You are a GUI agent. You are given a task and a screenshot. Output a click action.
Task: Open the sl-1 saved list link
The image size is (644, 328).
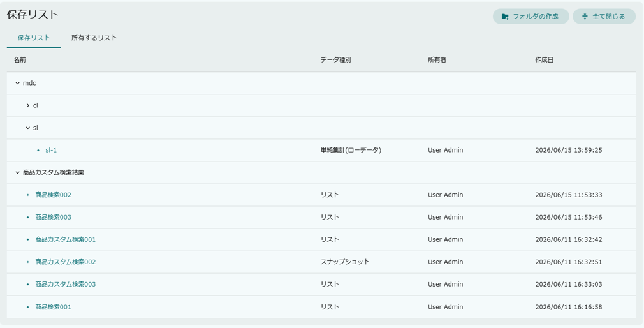pos(51,151)
